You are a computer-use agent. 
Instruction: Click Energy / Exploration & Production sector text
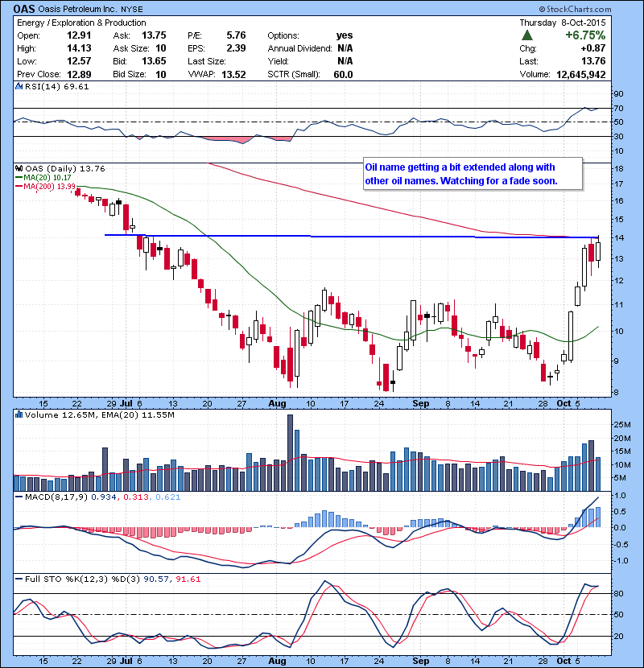point(81,23)
